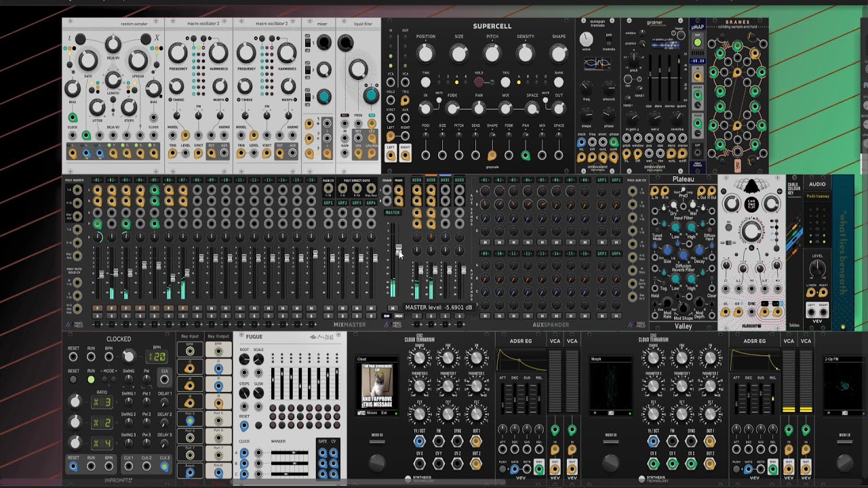
Task: Click the LEFT output jack on Supercell
Action: point(391,155)
